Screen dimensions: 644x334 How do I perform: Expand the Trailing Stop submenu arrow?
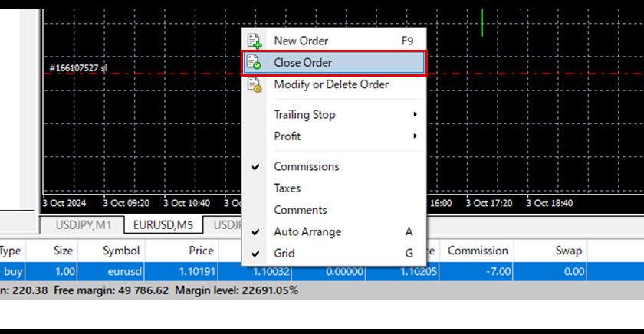coord(415,115)
